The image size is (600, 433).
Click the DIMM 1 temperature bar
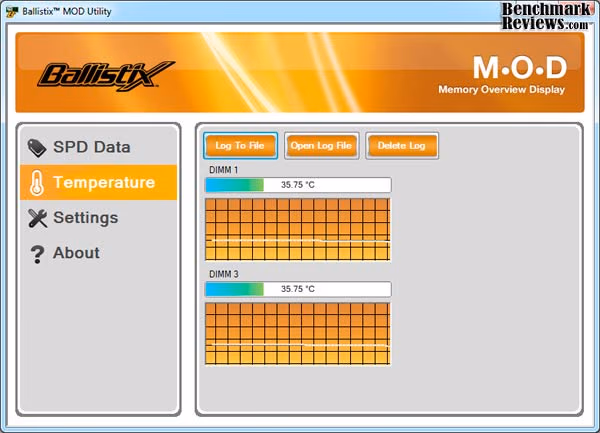coord(298,185)
